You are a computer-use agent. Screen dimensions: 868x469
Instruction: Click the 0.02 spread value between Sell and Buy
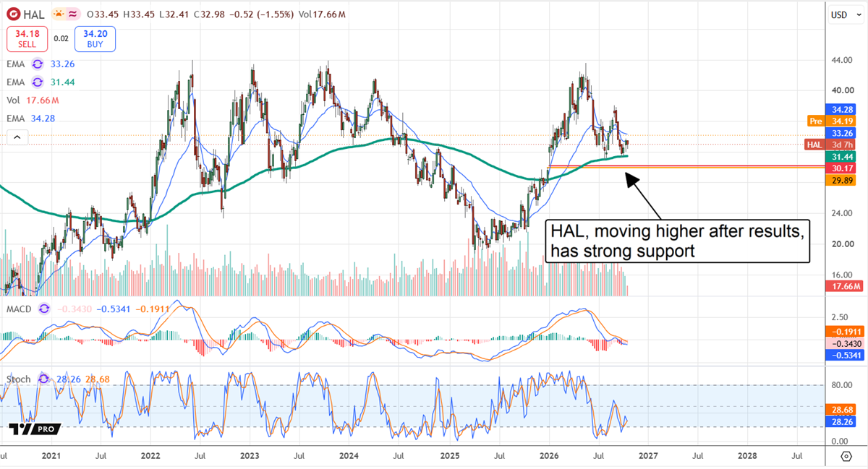coord(61,38)
